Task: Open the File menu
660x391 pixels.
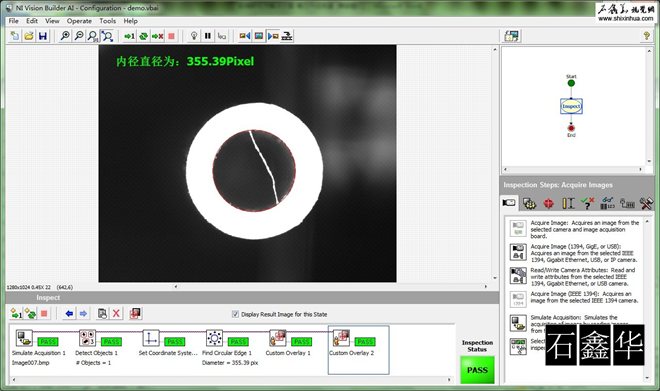Action: pos(13,21)
